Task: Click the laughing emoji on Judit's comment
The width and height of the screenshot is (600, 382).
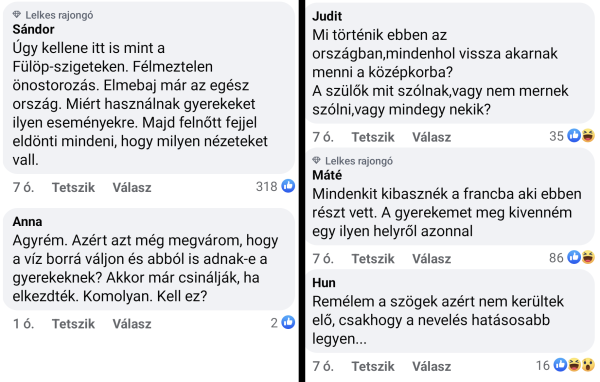Action: 588,135
